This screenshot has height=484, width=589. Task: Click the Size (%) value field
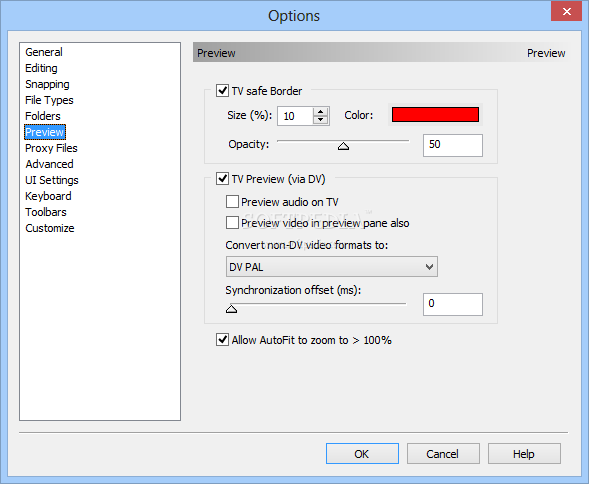(295, 116)
